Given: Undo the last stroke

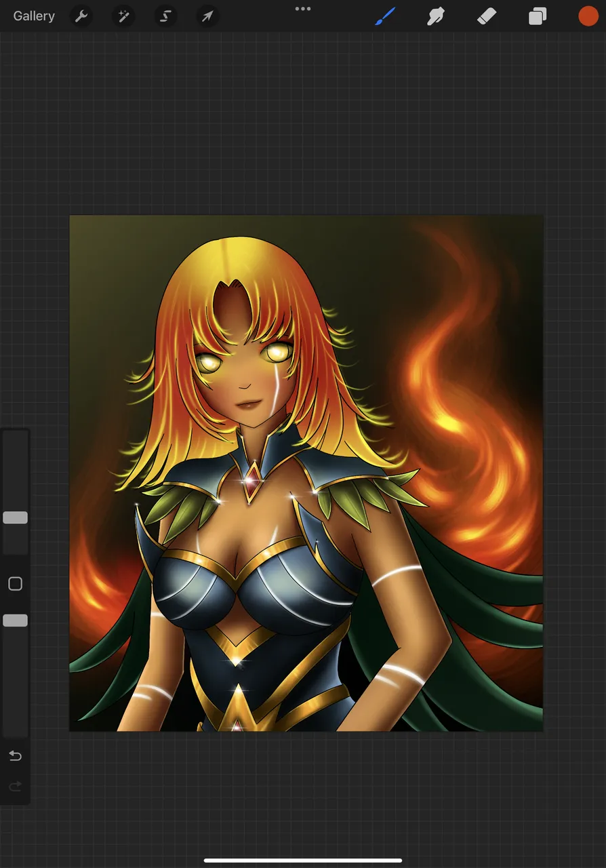Looking at the screenshot, I should [15, 755].
